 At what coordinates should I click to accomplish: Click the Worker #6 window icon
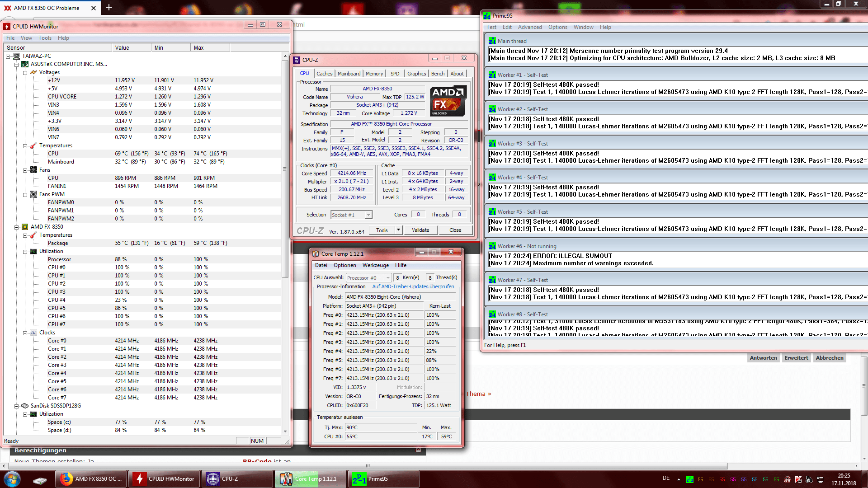(x=492, y=246)
